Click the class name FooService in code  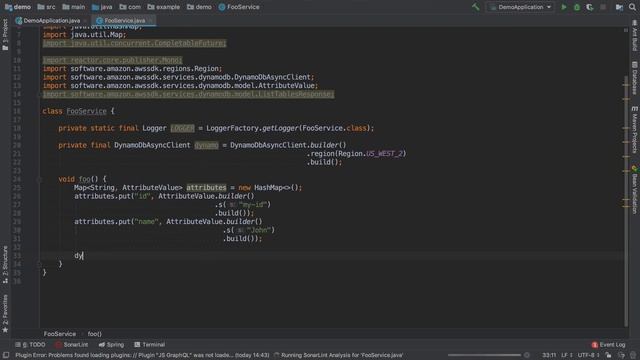coord(86,111)
